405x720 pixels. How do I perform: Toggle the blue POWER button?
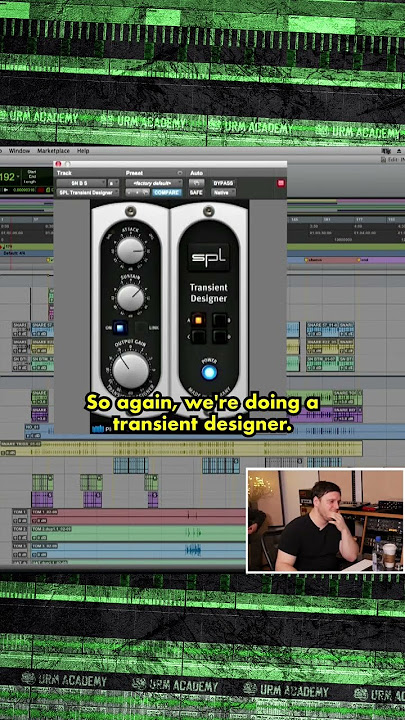(209, 372)
